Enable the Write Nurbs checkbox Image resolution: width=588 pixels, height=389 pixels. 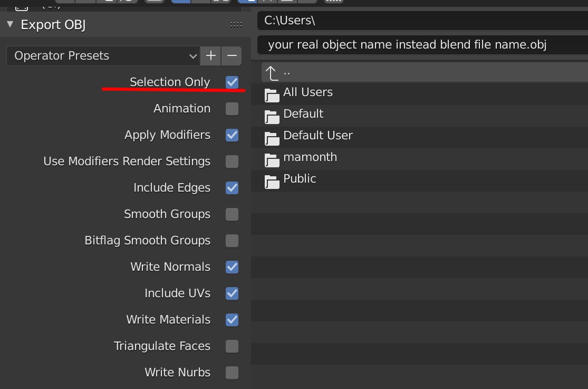232,373
